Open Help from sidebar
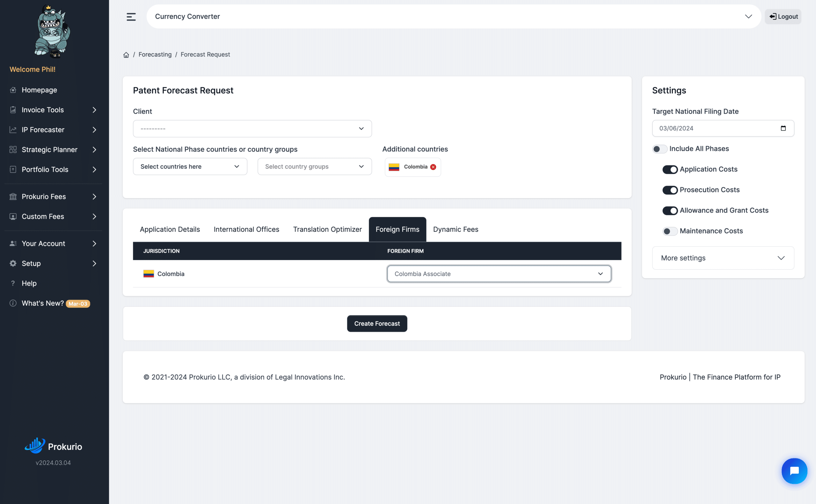This screenshot has height=504, width=816. [x=29, y=283]
